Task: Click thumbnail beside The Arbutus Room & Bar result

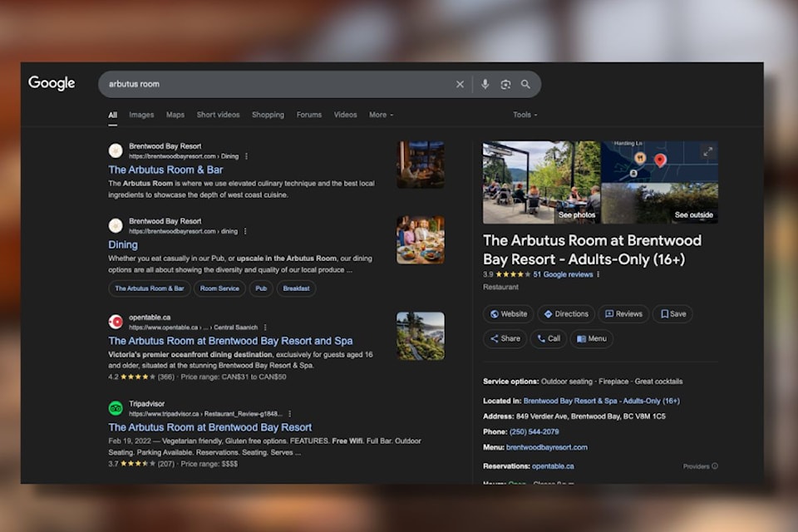Action: [421, 165]
